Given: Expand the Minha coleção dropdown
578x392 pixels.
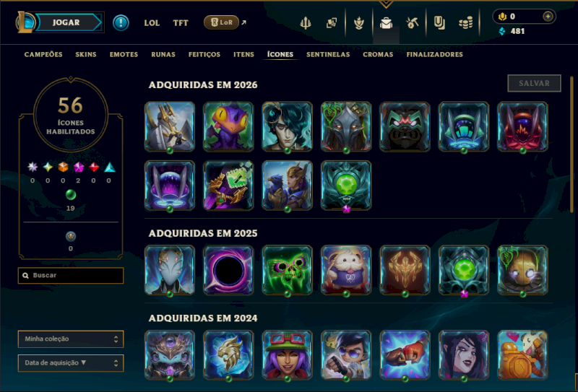Looking at the screenshot, I should click(71, 339).
